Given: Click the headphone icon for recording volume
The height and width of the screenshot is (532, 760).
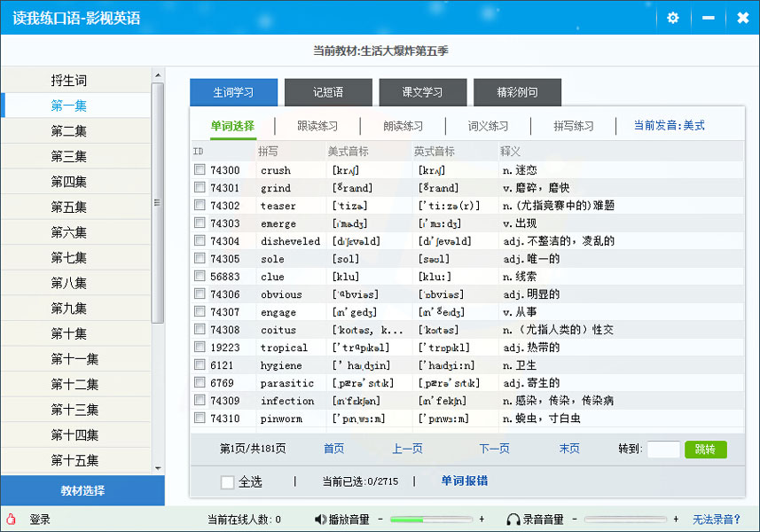Looking at the screenshot, I should coord(513,519).
